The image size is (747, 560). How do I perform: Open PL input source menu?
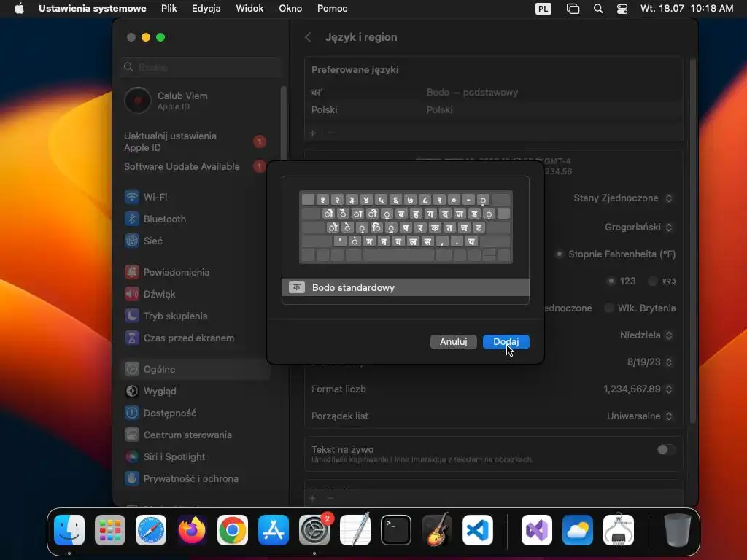[x=543, y=9]
